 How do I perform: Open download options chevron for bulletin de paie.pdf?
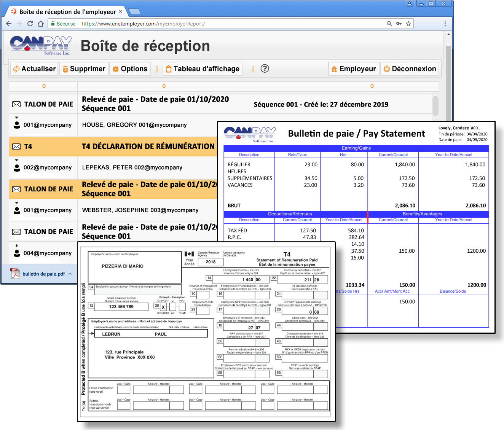coord(70,274)
